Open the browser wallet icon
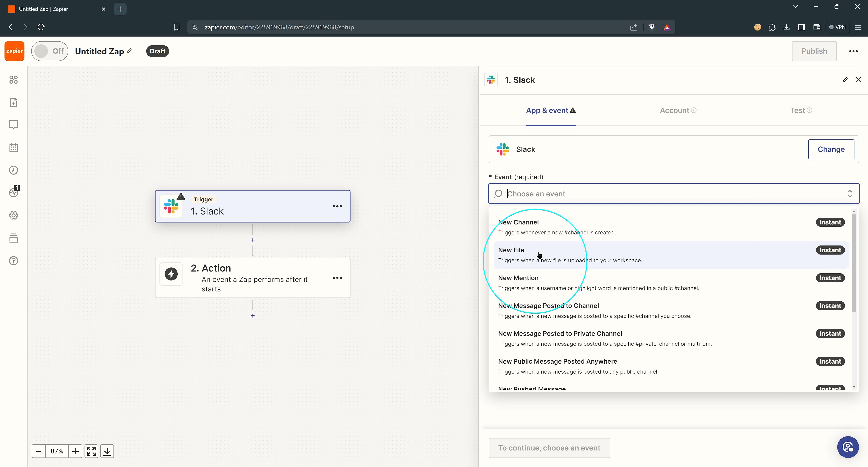This screenshot has width=868, height=467. pos(816,27)
